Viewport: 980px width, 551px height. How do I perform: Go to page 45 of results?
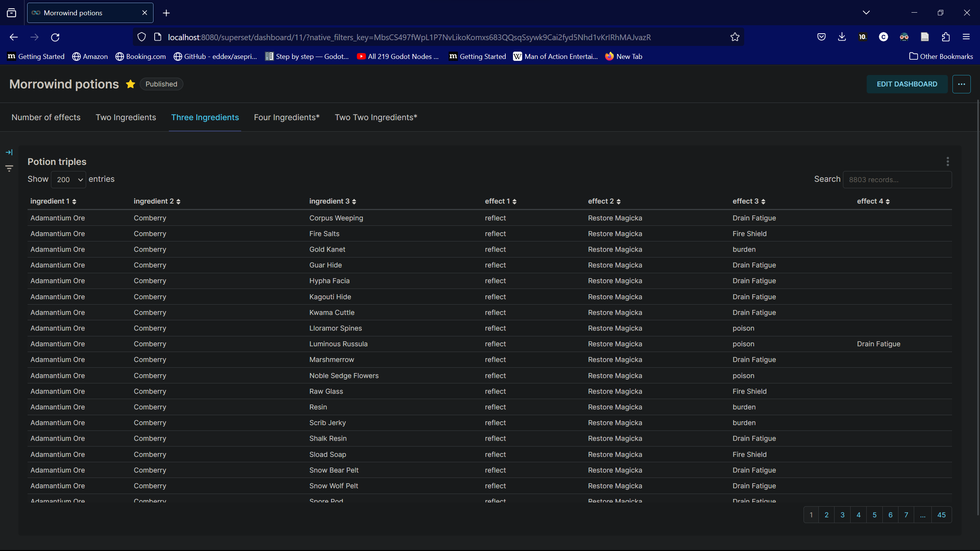tap(941, 515)
